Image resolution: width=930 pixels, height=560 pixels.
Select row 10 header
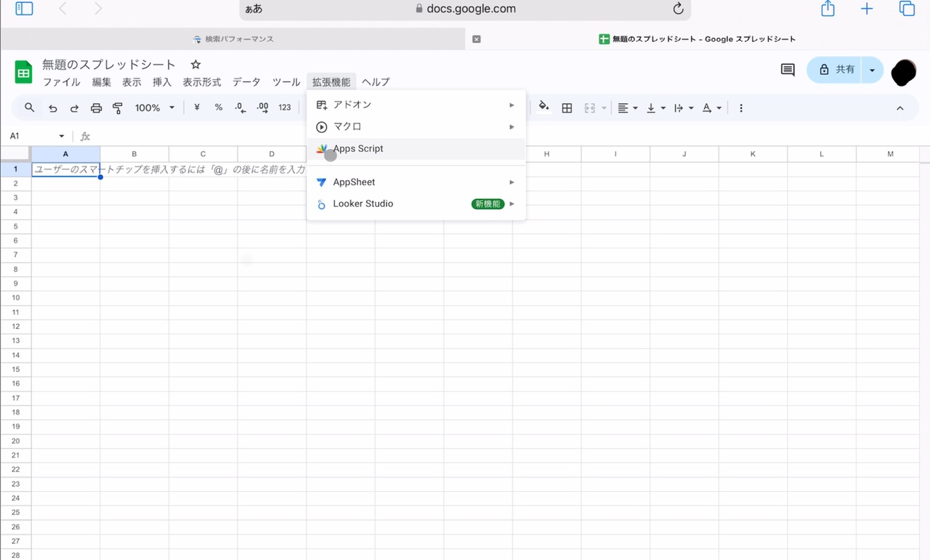(x=15, y=297)
